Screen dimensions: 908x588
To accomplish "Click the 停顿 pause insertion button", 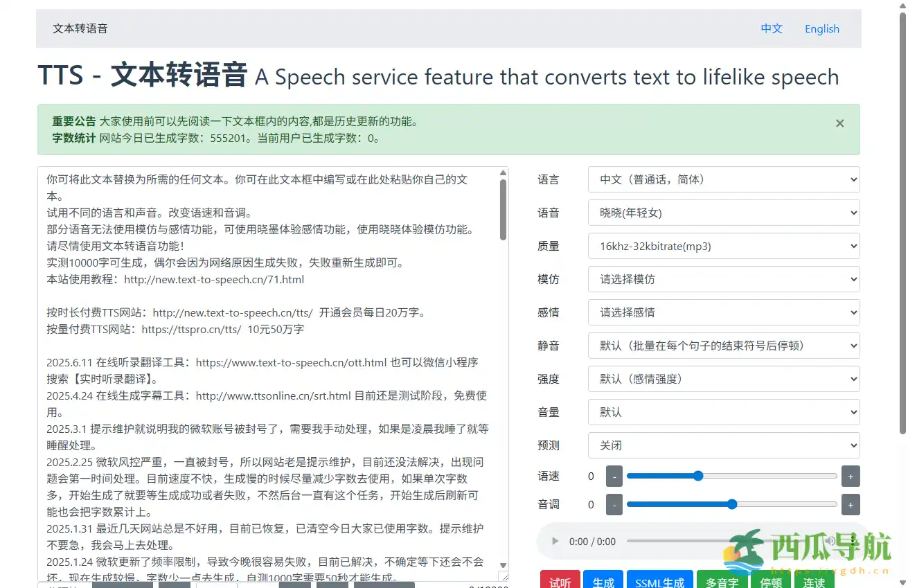I will coord(770,582).
